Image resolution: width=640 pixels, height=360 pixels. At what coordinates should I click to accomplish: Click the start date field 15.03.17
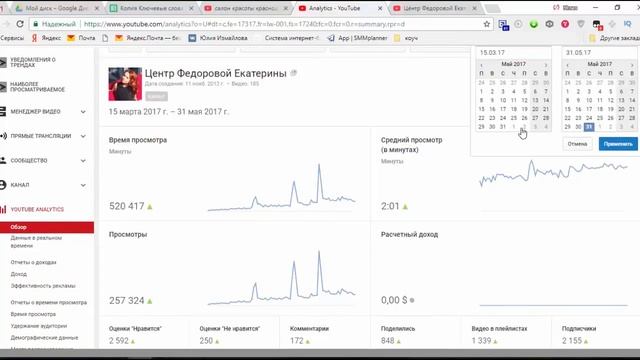pos(514,53)
